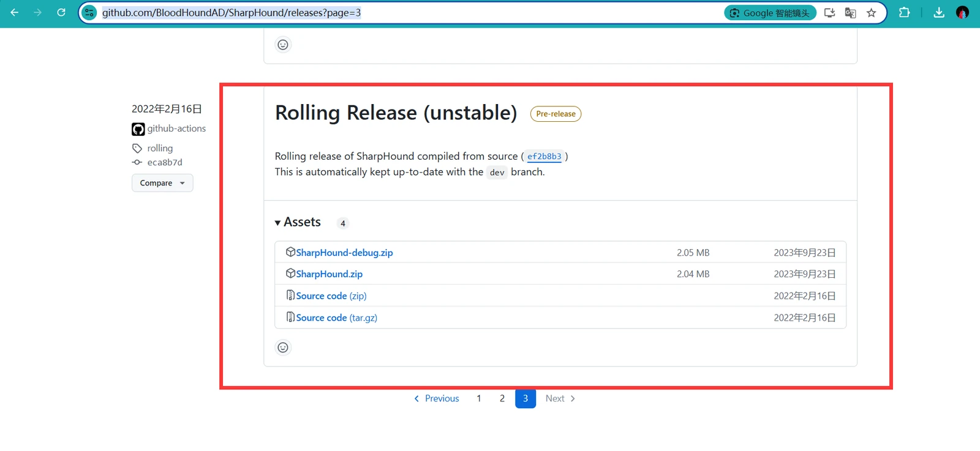Reload the page with the refresh icon
The height and width of the screenshot is (451, 980).
61,12
